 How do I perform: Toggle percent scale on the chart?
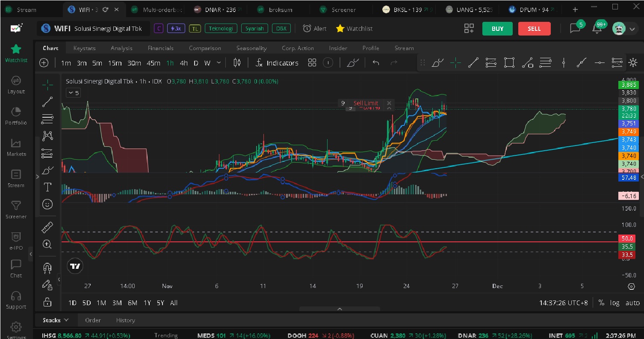601,303
